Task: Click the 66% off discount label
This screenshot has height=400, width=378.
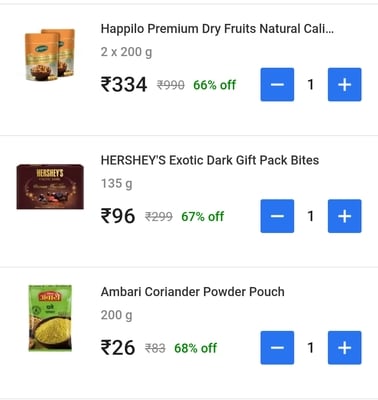Action: (214, 85)
